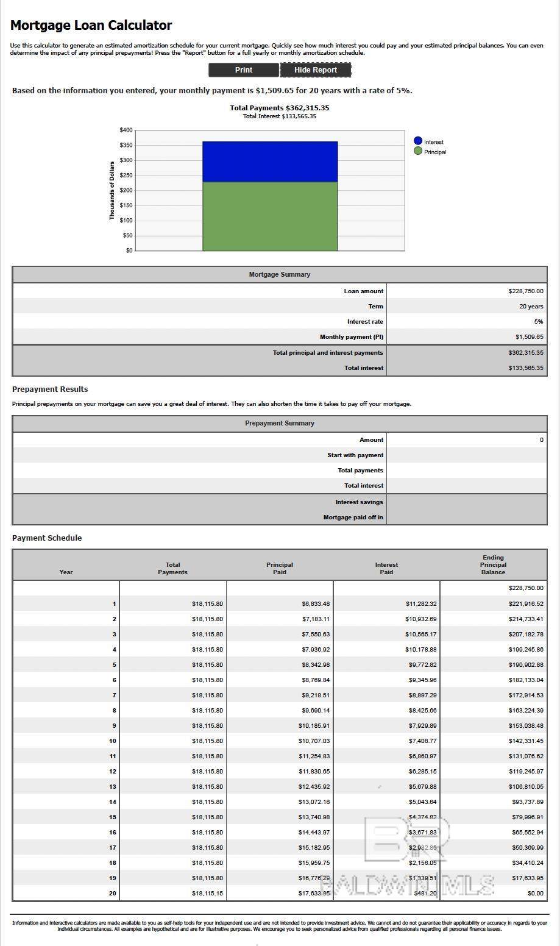This screenshot has width=560, height=946.
Task: Select the blue interest portion of the bar
Action: click(x=270, y=162)
